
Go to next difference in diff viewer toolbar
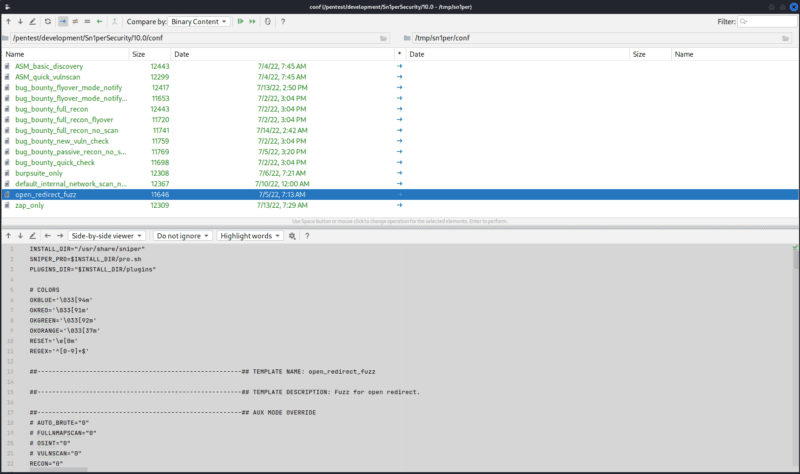click(20, 236)
